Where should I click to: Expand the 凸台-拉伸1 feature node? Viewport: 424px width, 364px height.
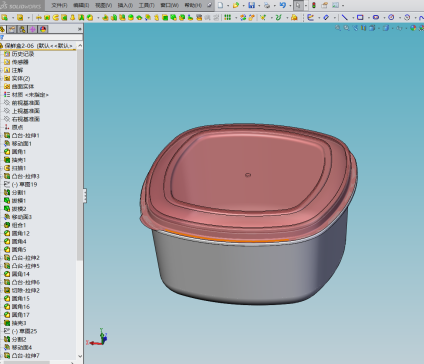point(1,135)
